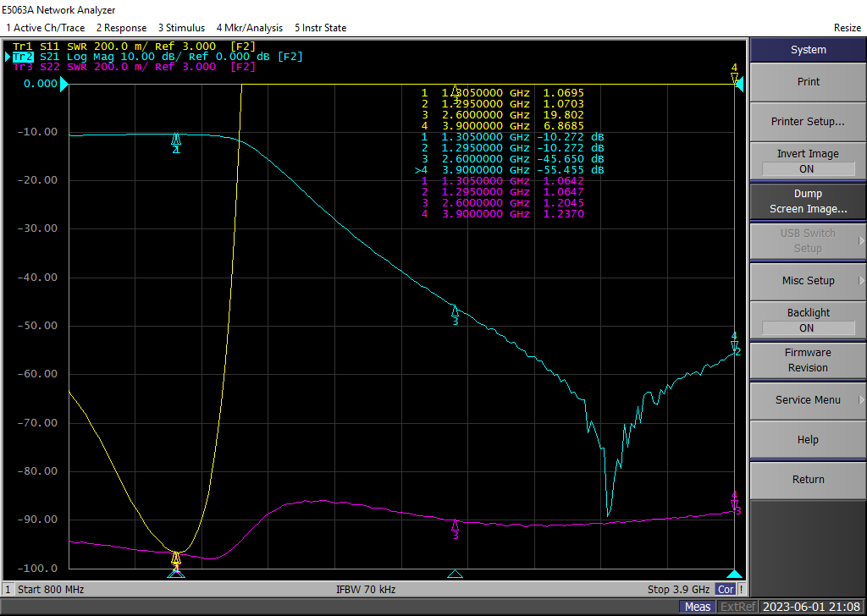Click the Cor correction status indicator
Screen dimensions: 867x616
click(x=725, y=589)
